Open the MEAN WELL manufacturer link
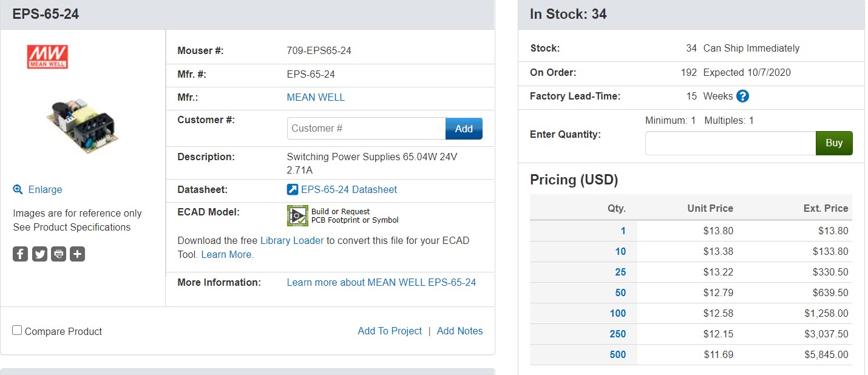The image size is (868, 375). click(316, 97)
